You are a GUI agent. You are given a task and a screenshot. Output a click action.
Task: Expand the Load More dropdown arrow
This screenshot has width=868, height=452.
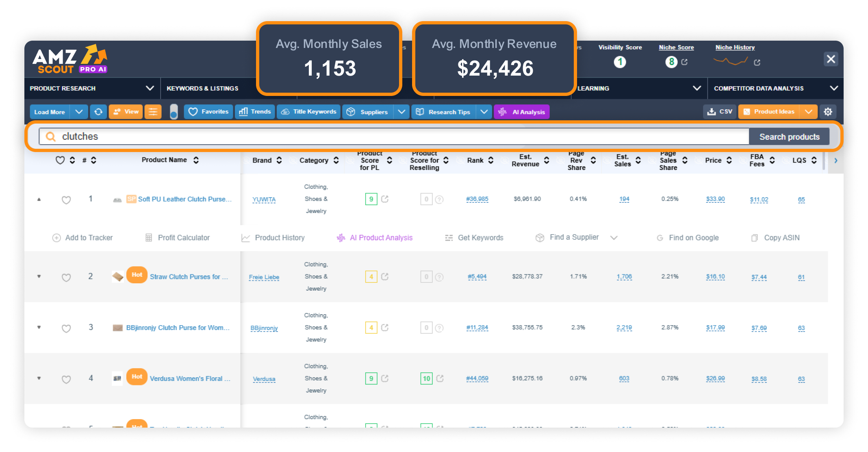click(79, 112)
